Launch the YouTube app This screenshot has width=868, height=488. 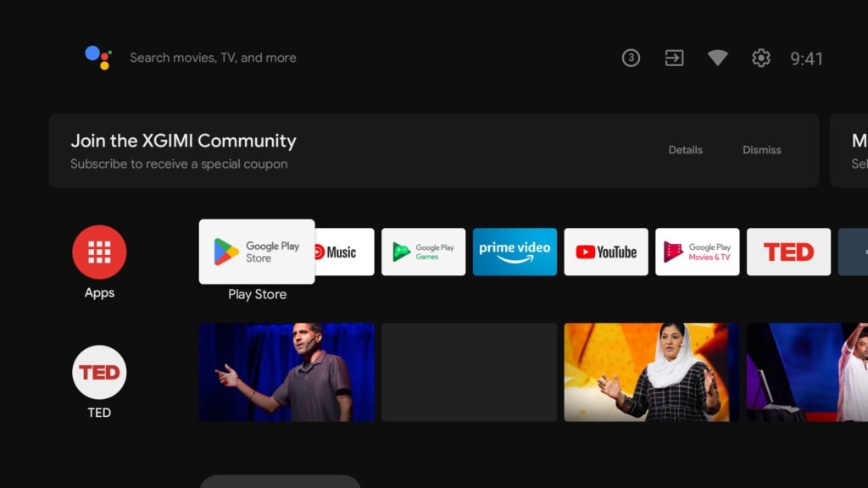click(605, 252)
